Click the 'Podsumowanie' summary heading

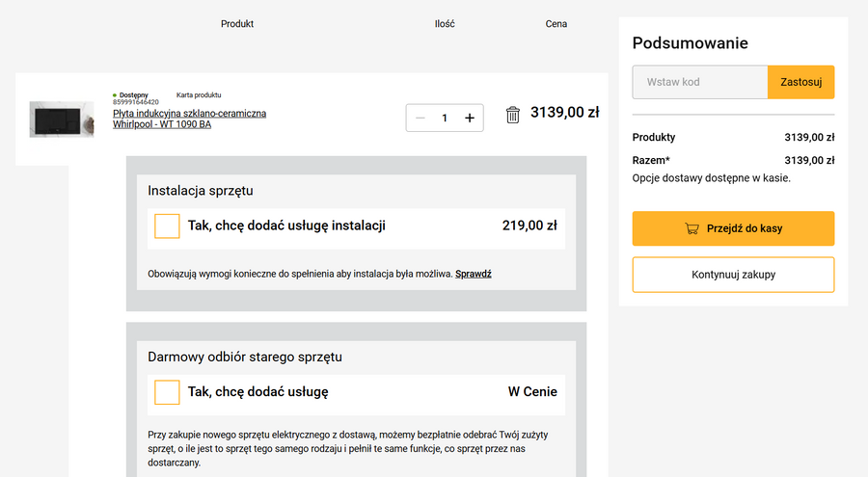pos(690,43)
